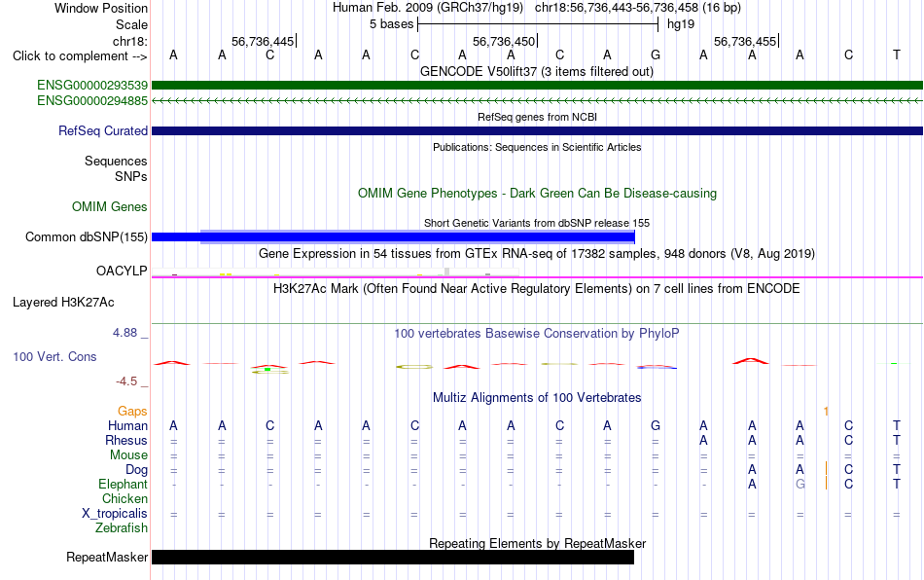The width and height of the screenshot is (924, 580).
Task: Click the Zebrafish alignment row label
Action: click(122, 528)
